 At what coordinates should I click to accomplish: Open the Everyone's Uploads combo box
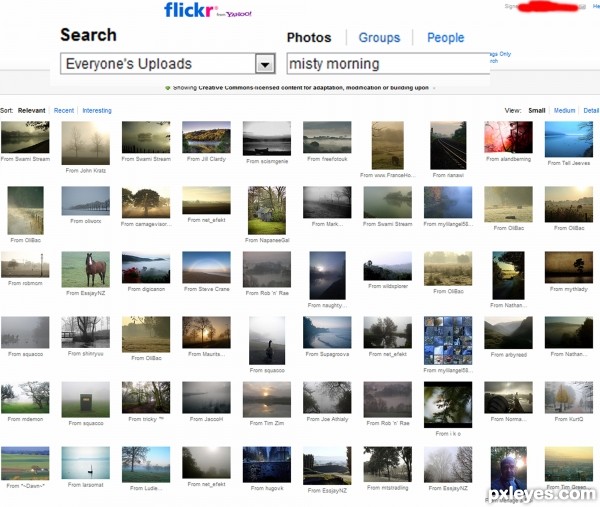click(168, 64)
